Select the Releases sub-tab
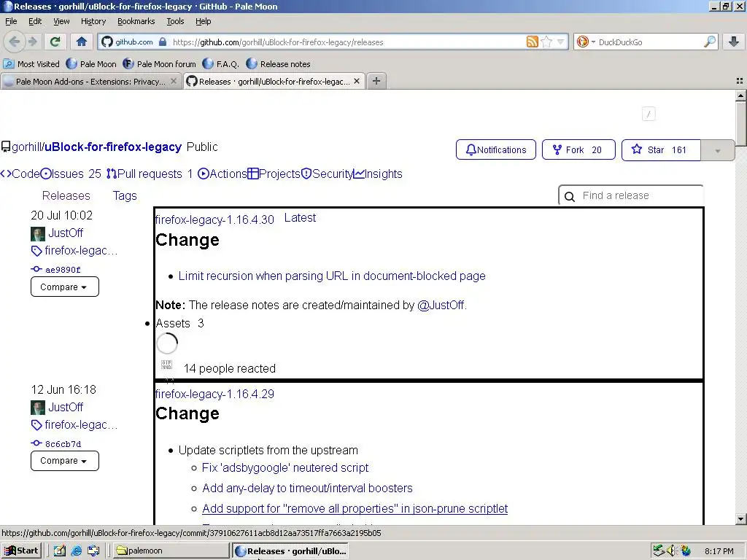747x560 pixels. [66, 195]
